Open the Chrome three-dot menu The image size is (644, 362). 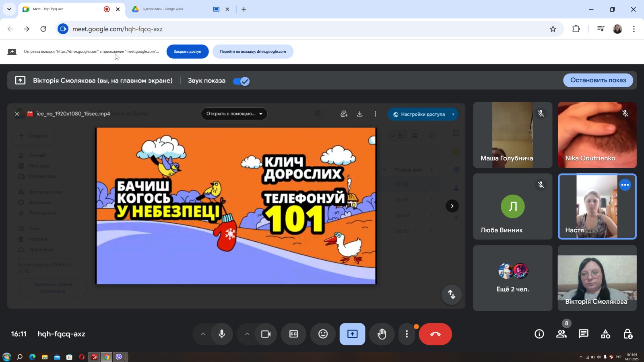634,29
